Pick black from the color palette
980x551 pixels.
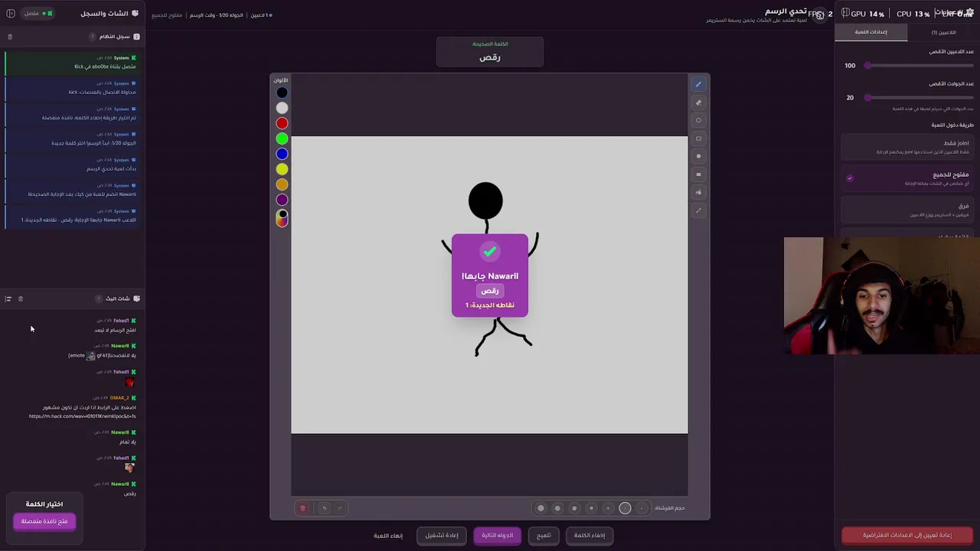pyautogui.click(x=283, y=93)
